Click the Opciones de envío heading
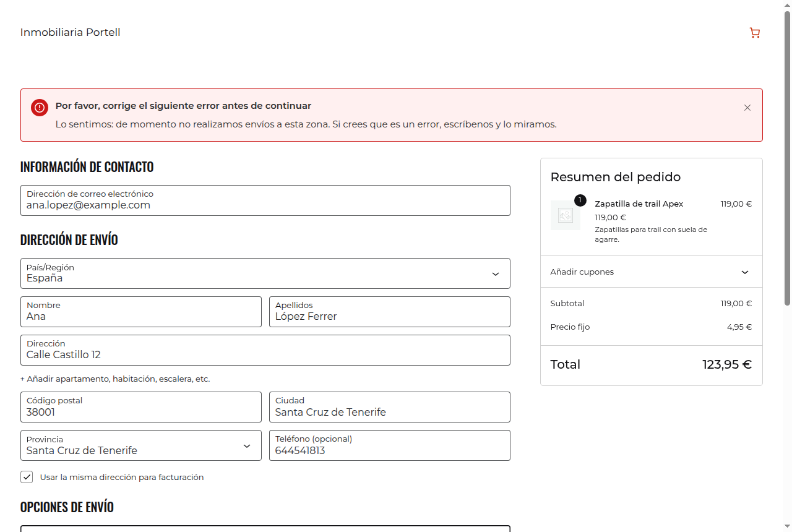Viewport: 792px width, 532px height. click(x=67, y=507)
